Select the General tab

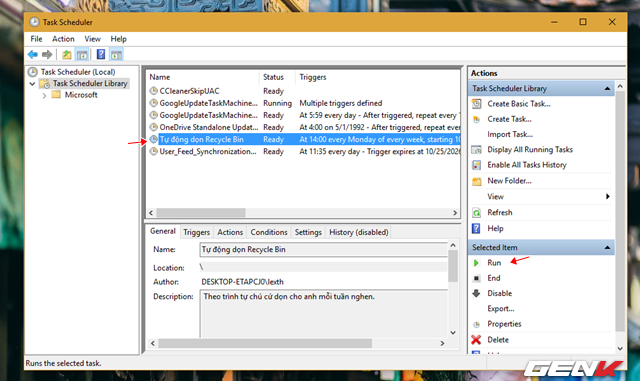(162, 231)
